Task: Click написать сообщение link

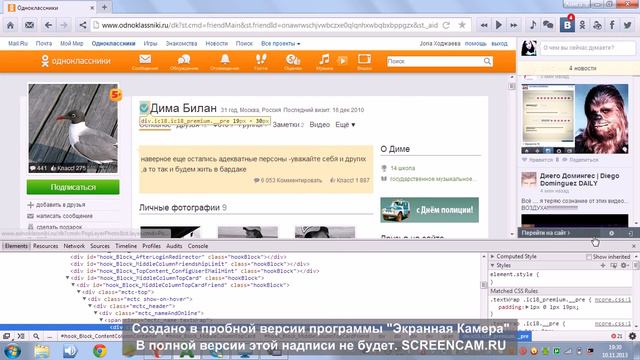Action: pos(64,216)
